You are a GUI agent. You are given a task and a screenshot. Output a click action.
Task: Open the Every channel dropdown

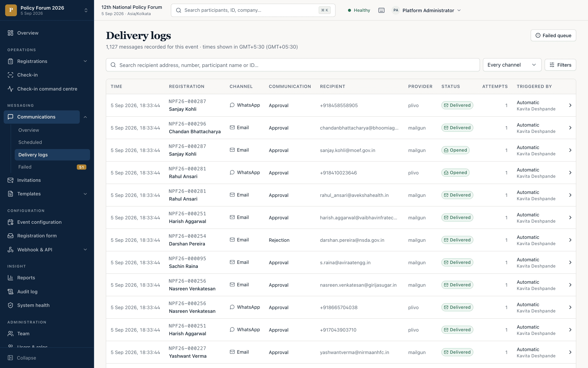click(x=512, y=65)
